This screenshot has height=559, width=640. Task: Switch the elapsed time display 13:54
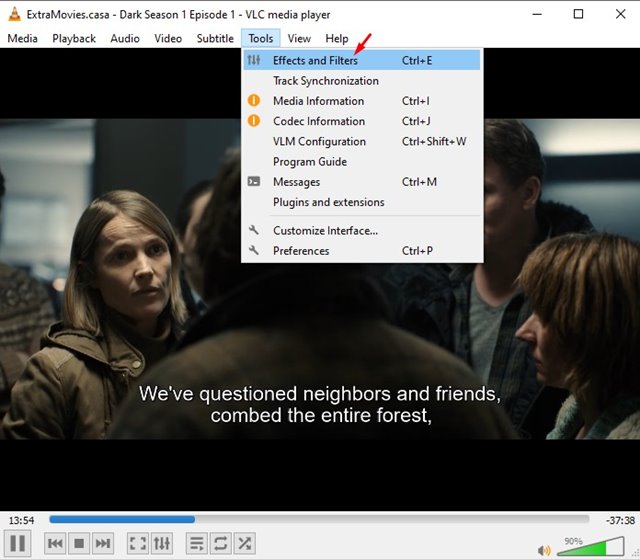click(21, 520)
